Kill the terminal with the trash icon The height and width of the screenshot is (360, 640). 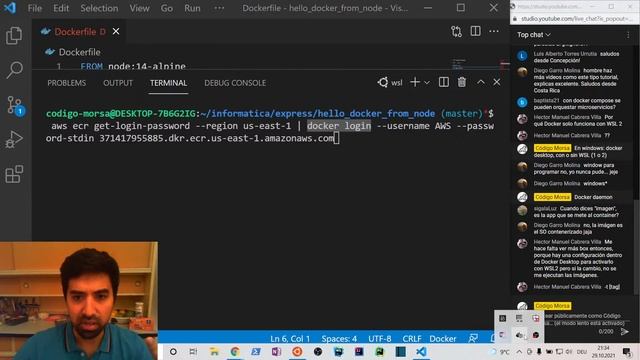click(462, 82)
